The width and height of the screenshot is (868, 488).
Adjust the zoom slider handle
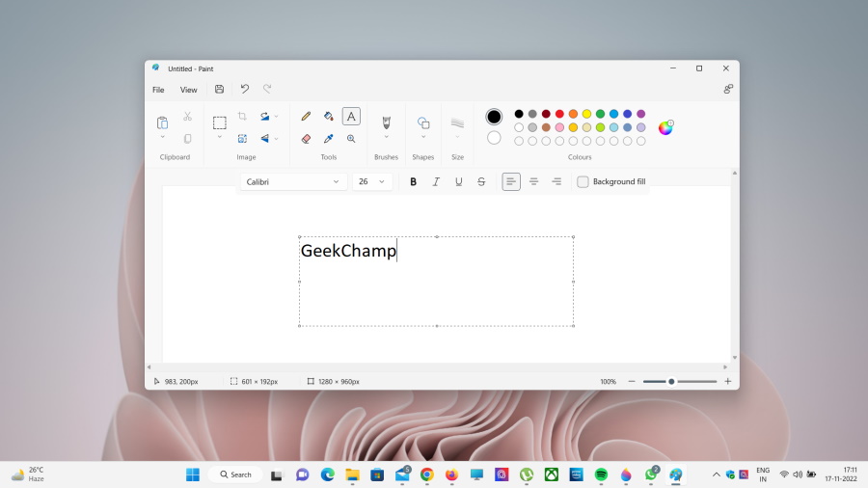point(671,381)
